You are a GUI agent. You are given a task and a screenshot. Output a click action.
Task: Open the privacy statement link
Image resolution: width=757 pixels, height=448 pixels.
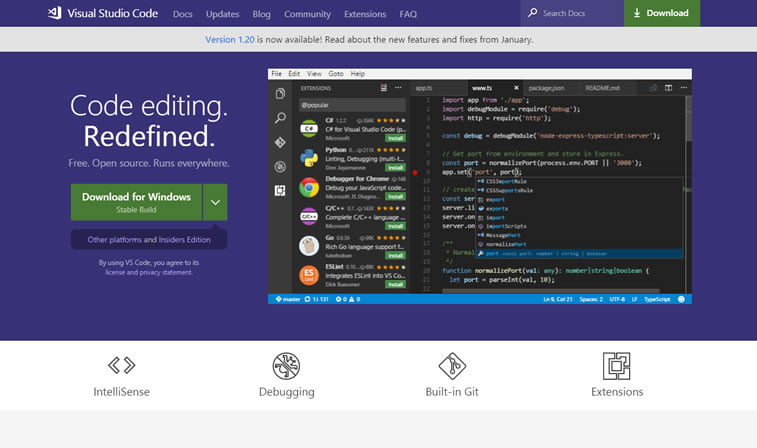(165, 272)
